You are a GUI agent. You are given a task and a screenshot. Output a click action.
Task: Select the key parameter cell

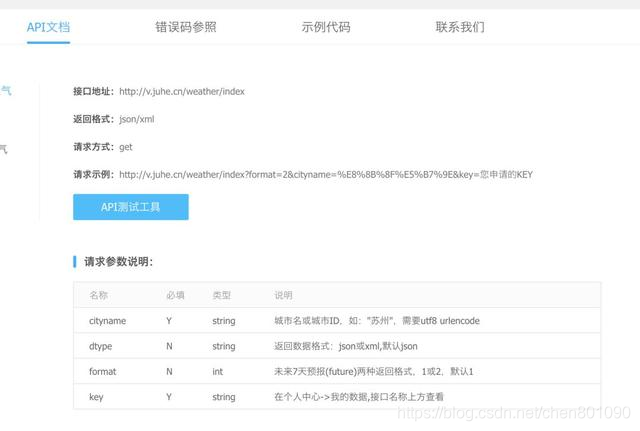pos(96,397)
